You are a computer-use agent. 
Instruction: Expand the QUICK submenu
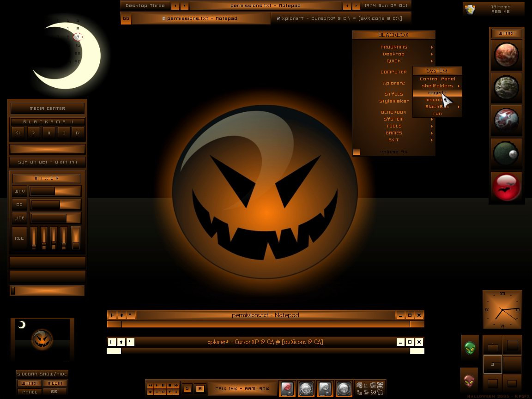(x=393, y=61)
